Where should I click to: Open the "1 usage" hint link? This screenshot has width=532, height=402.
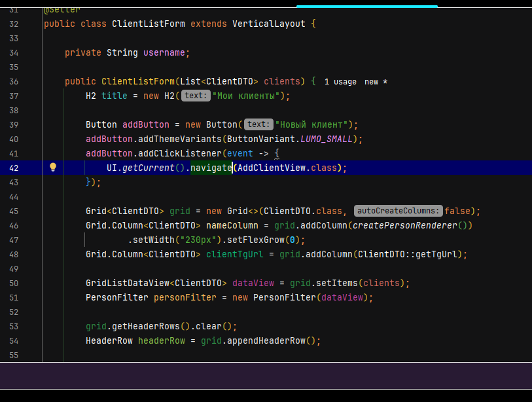tap(340, 82)
